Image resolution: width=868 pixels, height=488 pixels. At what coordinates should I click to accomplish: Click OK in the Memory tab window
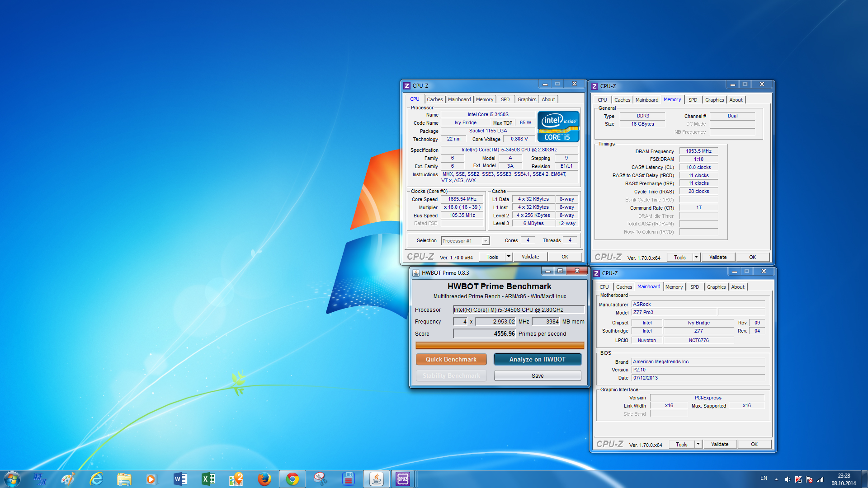click(x=752, y=257)
